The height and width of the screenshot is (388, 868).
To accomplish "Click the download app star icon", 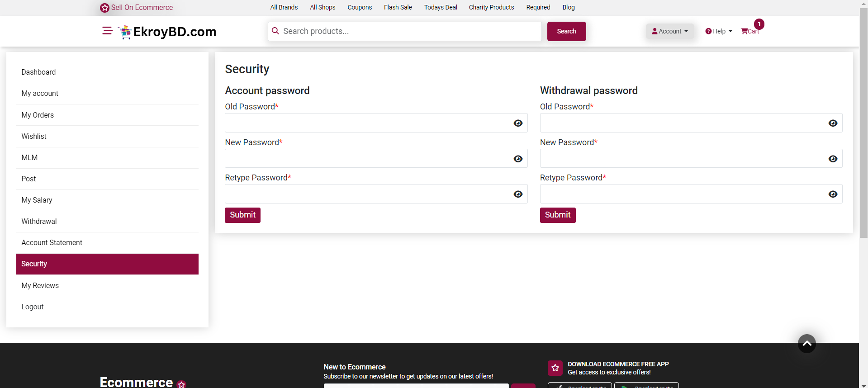I will pyautogui.click(x=555, y=368).
